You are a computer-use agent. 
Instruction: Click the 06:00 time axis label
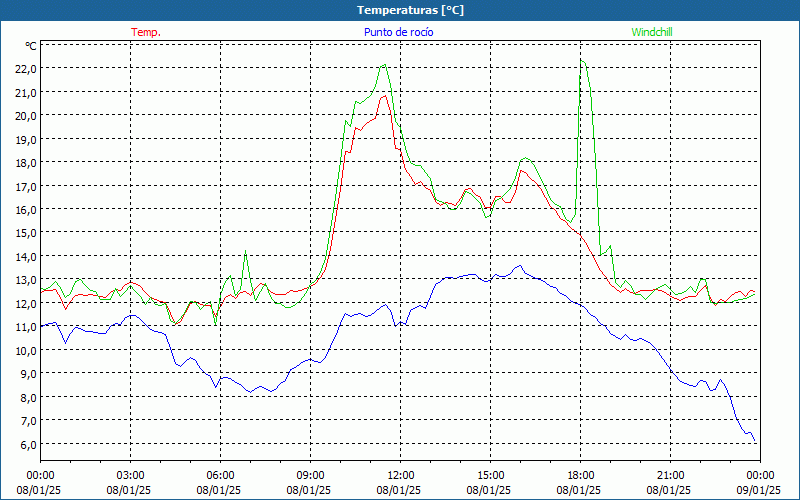click(x=220, y=476)
